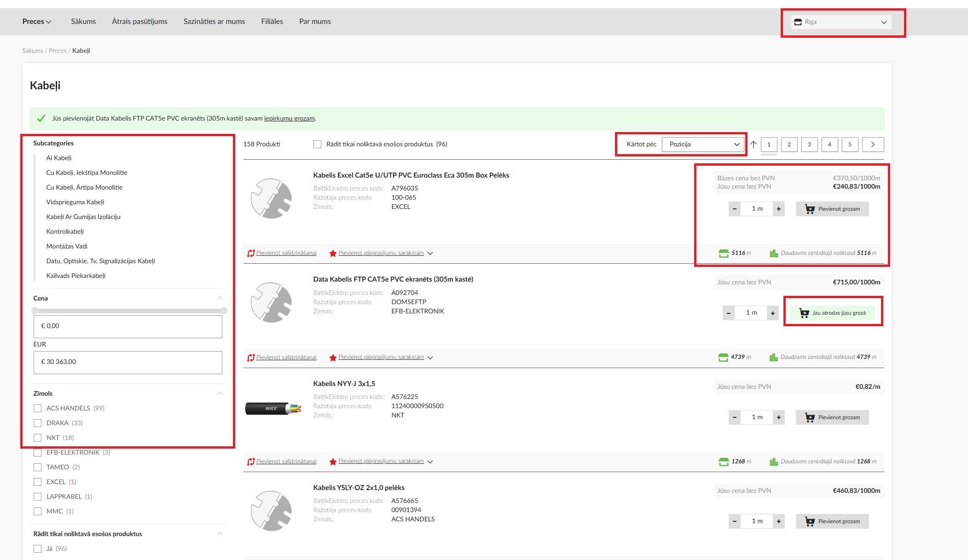The image size is (968, 560).
Task: Click red star icon for Kabelis NYY-J 3x1,5
Action: (333, 462)
